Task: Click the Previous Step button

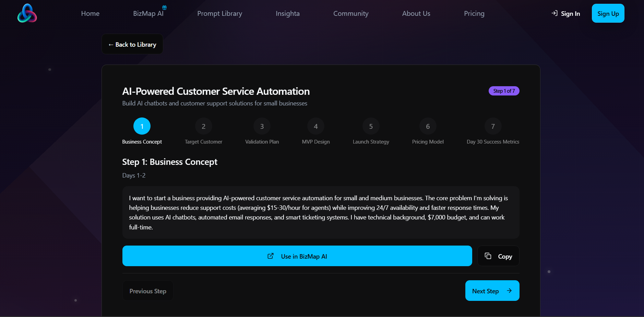Action: pos(148,291)
